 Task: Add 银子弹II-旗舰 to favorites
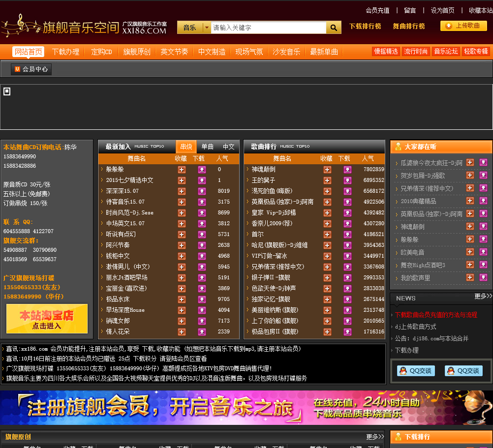pos(327,278)
